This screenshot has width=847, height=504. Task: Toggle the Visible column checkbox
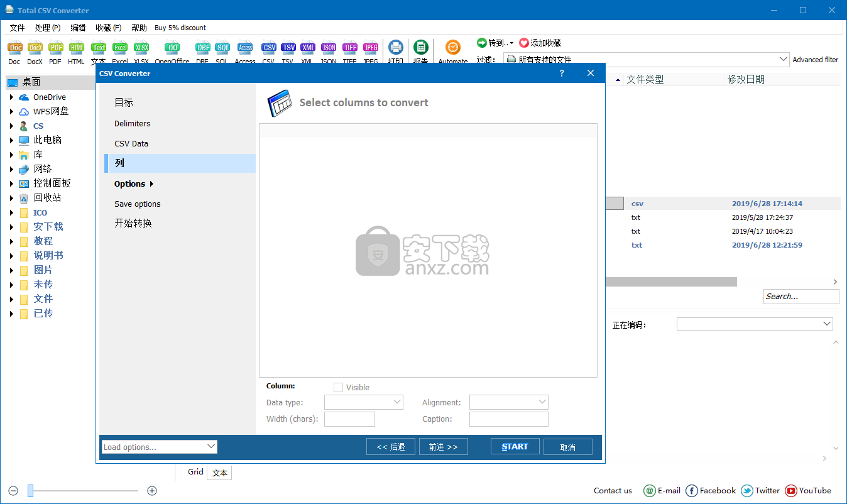338,387
